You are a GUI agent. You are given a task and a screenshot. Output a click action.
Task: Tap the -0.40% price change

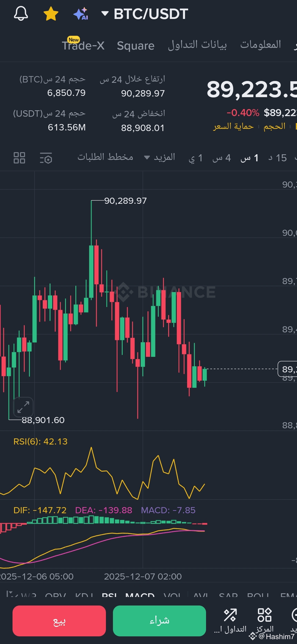[x=243, y=113]
